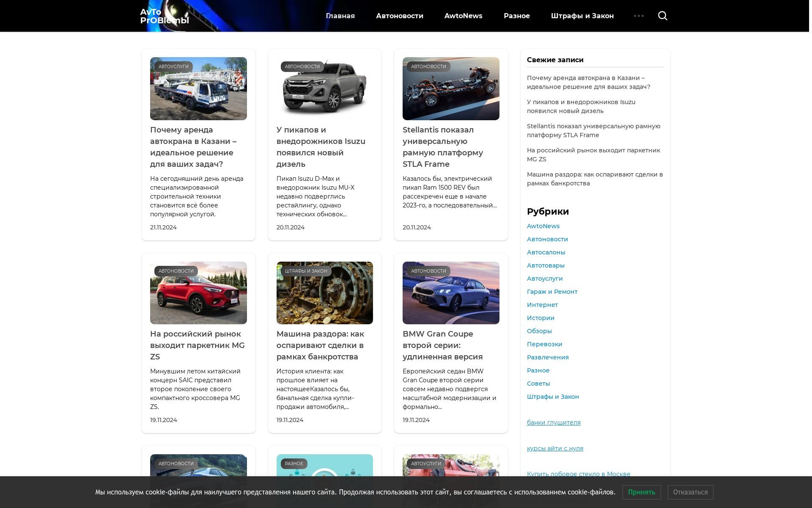Screen dimensions: 812x508
Task: Open the Главная menu item
Action: click(340, 16)
